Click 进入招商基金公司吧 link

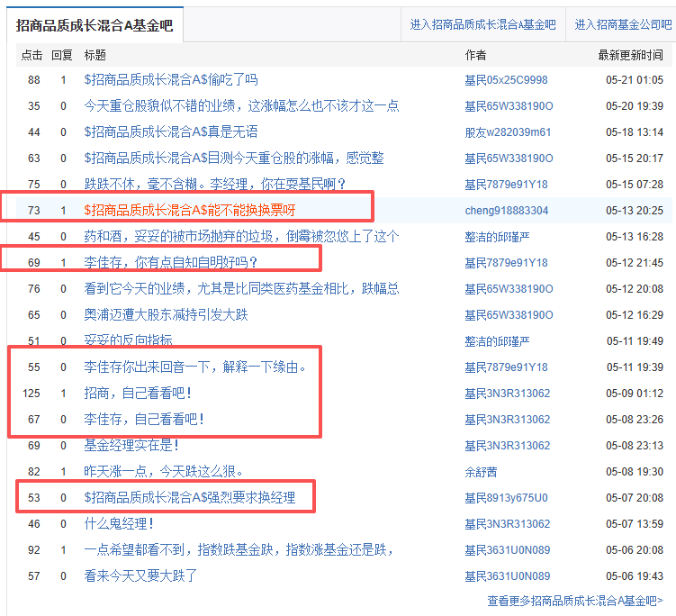(623, 25)
